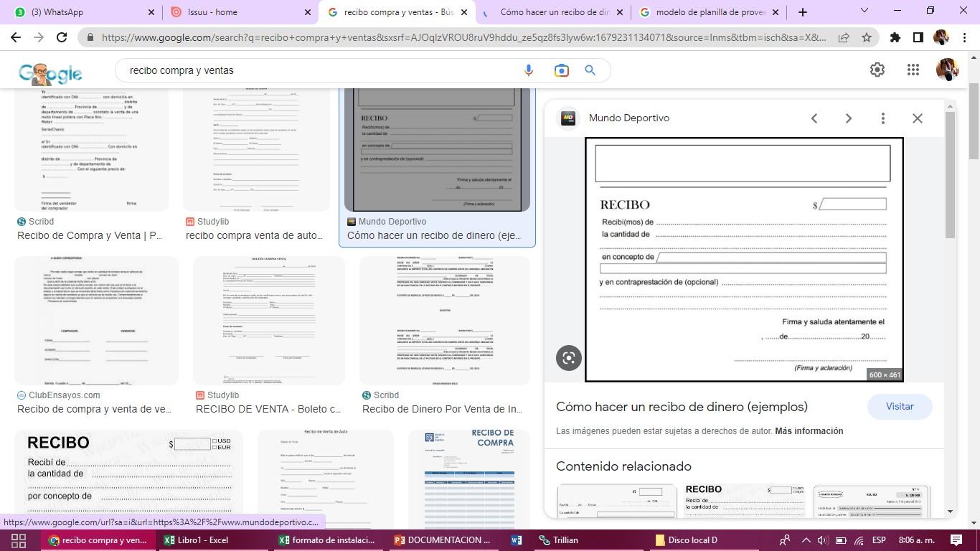Go to Google home via doodle logo
This screenshot has height=551, width=980.
[x=50, y=72]
